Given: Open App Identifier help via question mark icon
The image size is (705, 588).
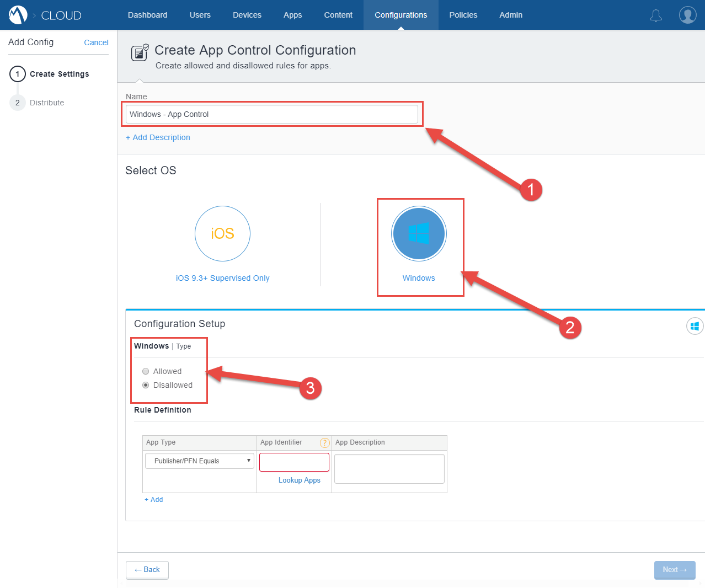Looking at the screenshot, I should coord(324,442).
